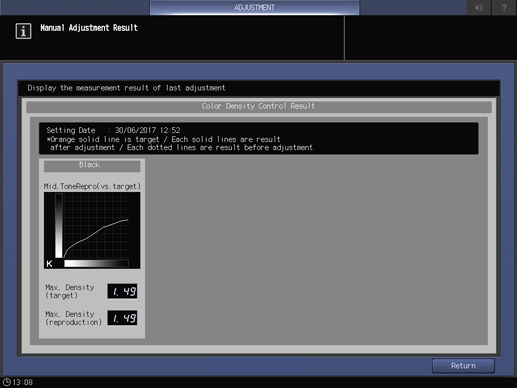This screenshot has width=517, height=388.
Task: Click the Display the measurement result message bar
Action: 259,88
